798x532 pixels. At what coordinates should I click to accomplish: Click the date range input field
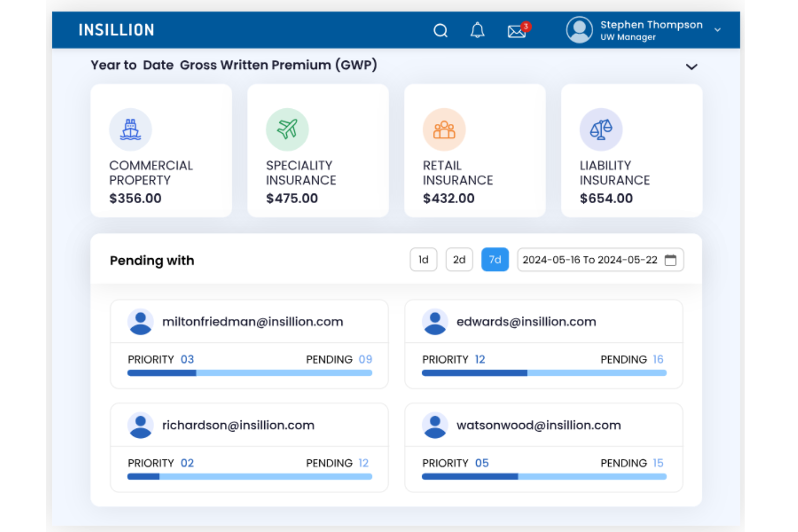pos(601,260)
